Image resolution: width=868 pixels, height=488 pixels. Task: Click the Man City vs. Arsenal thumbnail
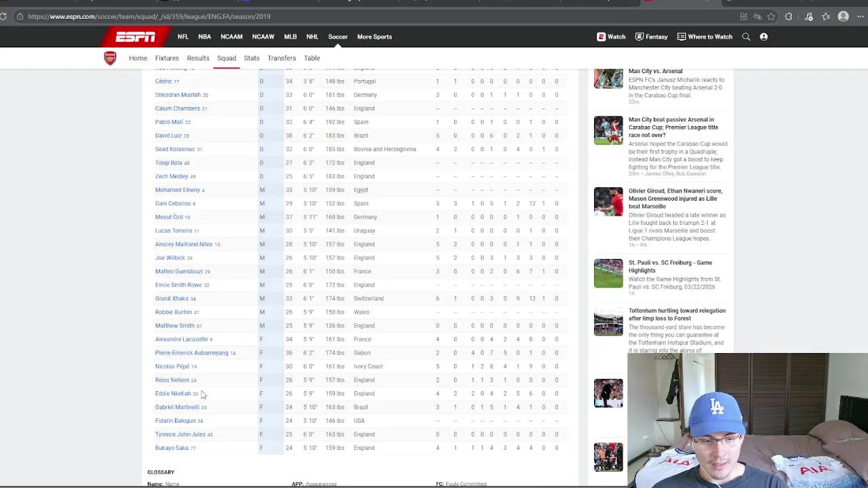pos(608,78)
